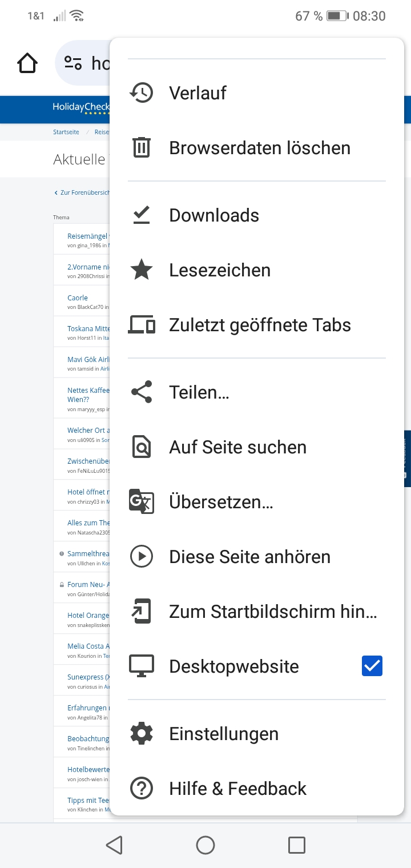Tap the devices icon for recent tabs
This screenshot has width=411, height=868.
click(142, 324)
